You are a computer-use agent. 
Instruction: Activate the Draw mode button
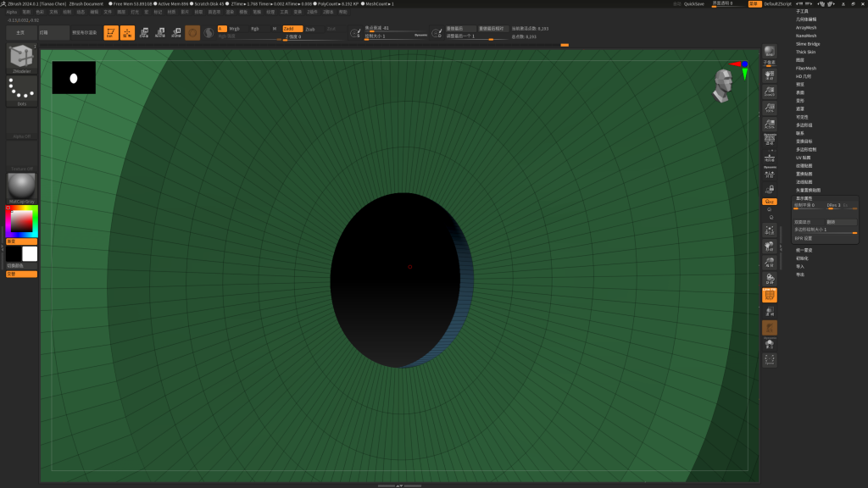[x=127, y=33]
